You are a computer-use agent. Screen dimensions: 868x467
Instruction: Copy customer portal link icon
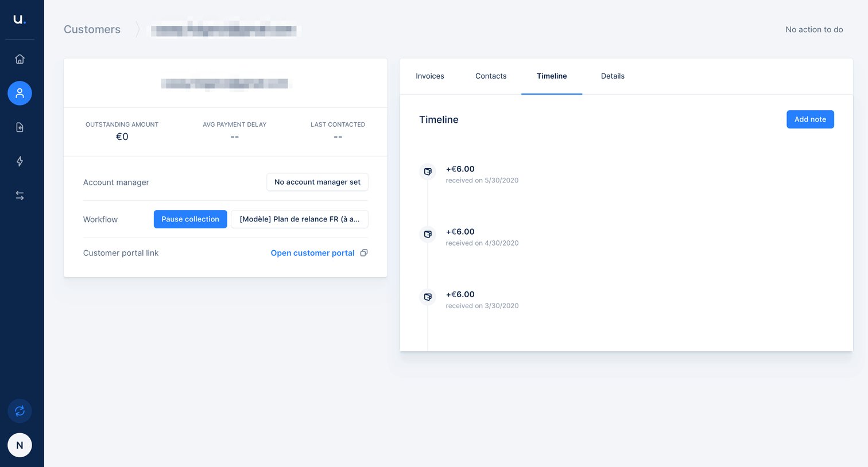pos(363,253)
